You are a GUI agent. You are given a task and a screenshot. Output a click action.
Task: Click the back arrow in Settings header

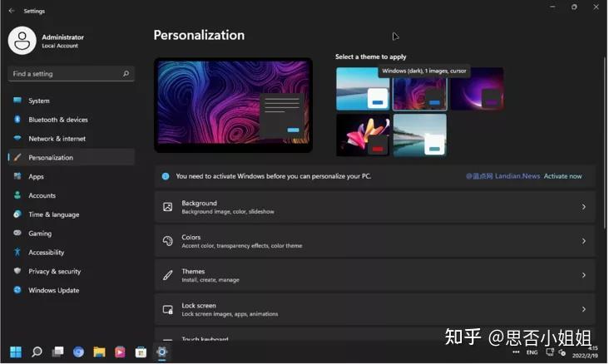pyautogui.click(x=12, y=11)
